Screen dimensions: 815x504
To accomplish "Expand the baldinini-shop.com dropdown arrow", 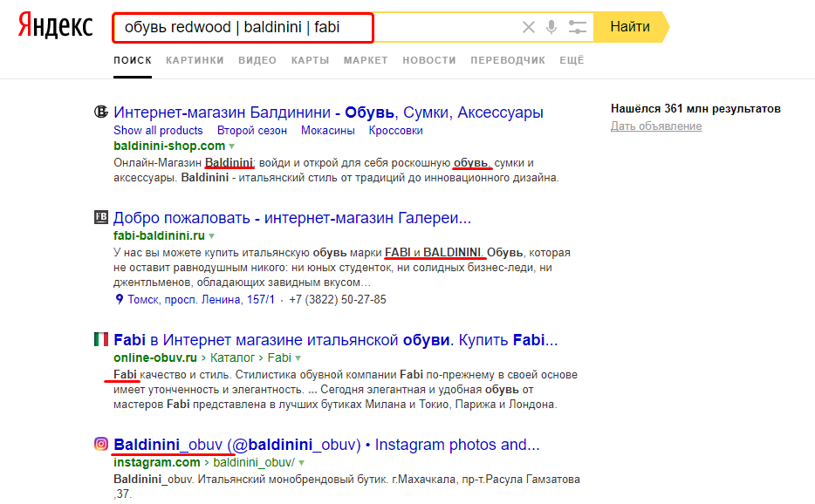I will pyautogui.click(x=232, y=146).
